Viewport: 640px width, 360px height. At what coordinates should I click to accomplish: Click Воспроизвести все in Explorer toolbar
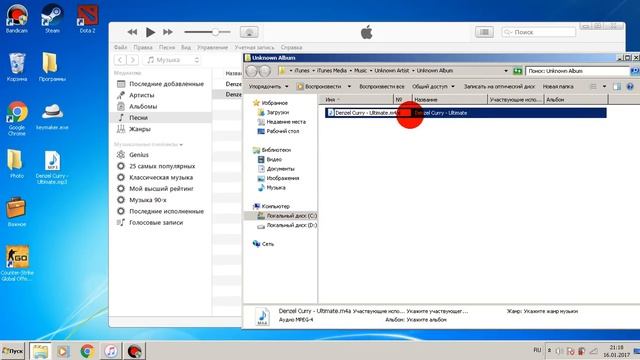pos(382,87)
